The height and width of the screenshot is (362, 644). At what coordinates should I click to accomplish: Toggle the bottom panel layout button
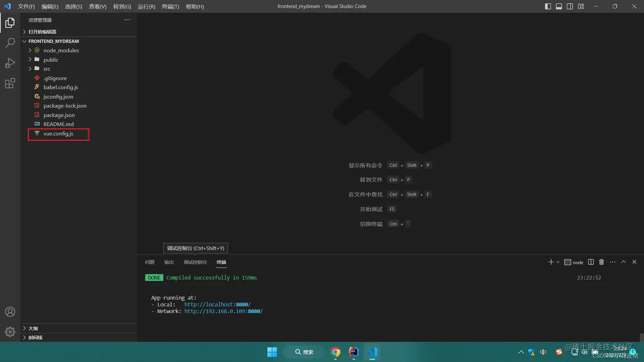559,6
